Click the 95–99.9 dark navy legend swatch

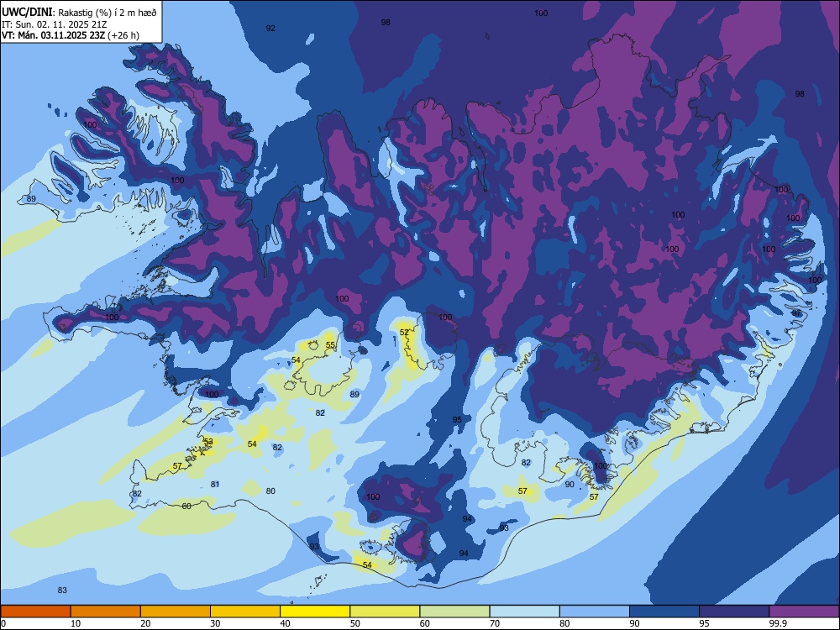click(x=734, y=612)
